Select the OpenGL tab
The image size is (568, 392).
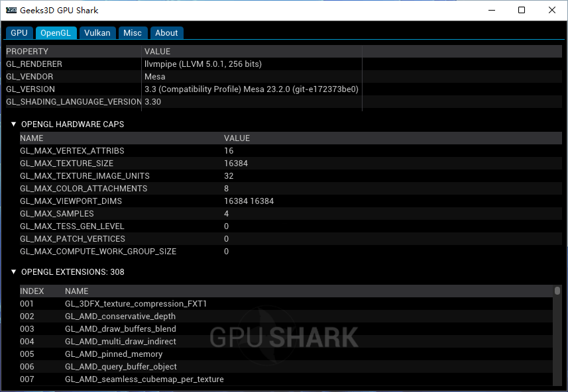(56, 33)
